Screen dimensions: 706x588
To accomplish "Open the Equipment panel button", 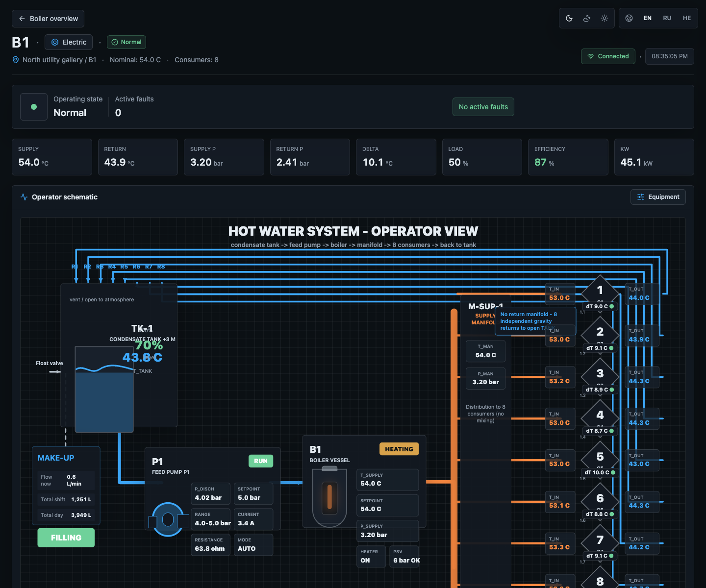I will pos(658,197).
